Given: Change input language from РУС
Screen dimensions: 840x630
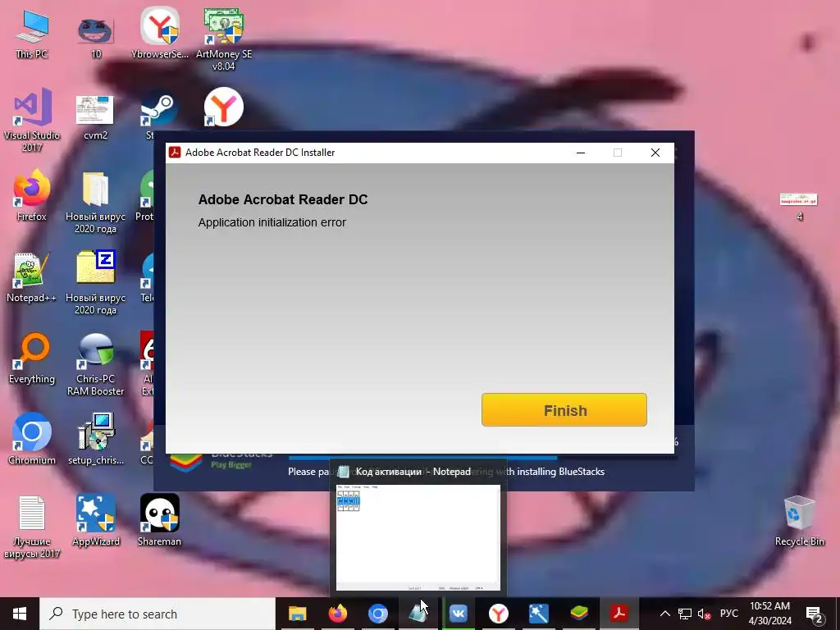Looking at the screenshot, I should pos(729,614).
